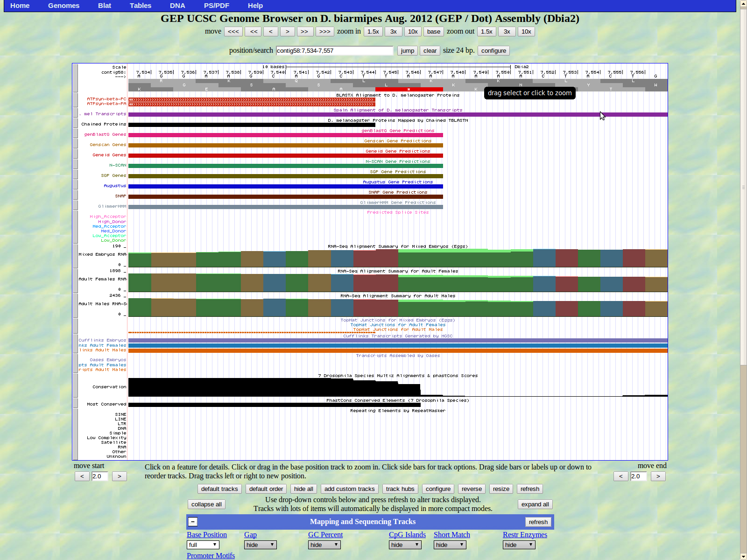Click hide all button

(304, 489)
